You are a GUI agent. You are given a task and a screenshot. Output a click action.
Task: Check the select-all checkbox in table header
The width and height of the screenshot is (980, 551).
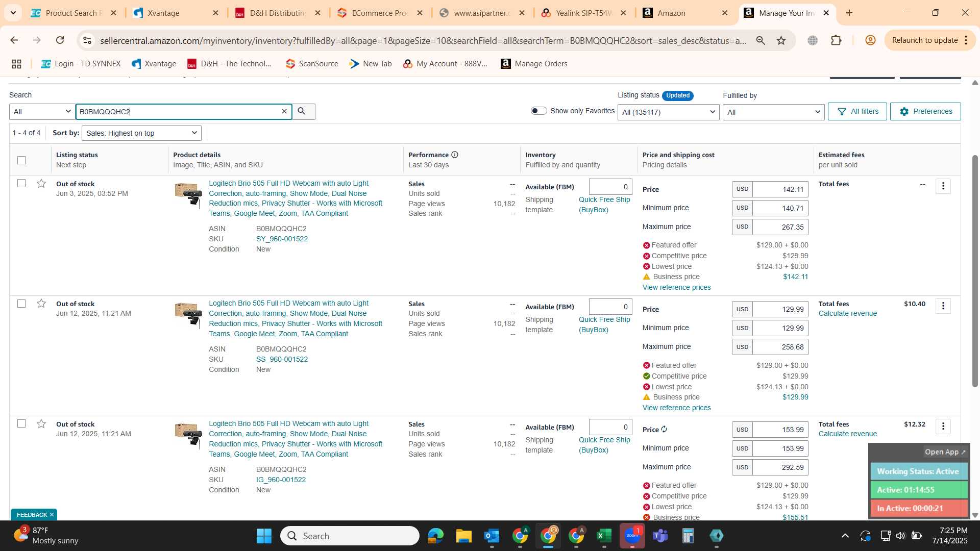(21, 160)
